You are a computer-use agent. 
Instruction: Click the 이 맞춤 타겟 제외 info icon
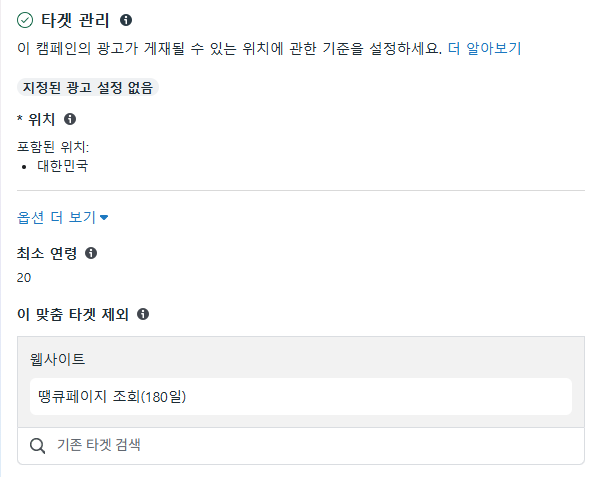[x=143, y=314]
